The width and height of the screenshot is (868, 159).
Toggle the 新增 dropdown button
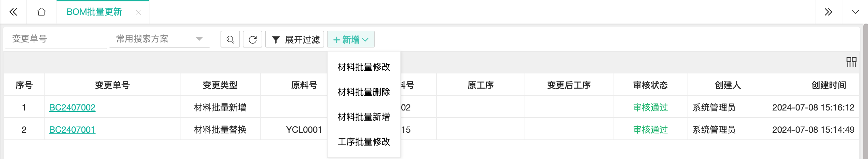pos(350,39)
